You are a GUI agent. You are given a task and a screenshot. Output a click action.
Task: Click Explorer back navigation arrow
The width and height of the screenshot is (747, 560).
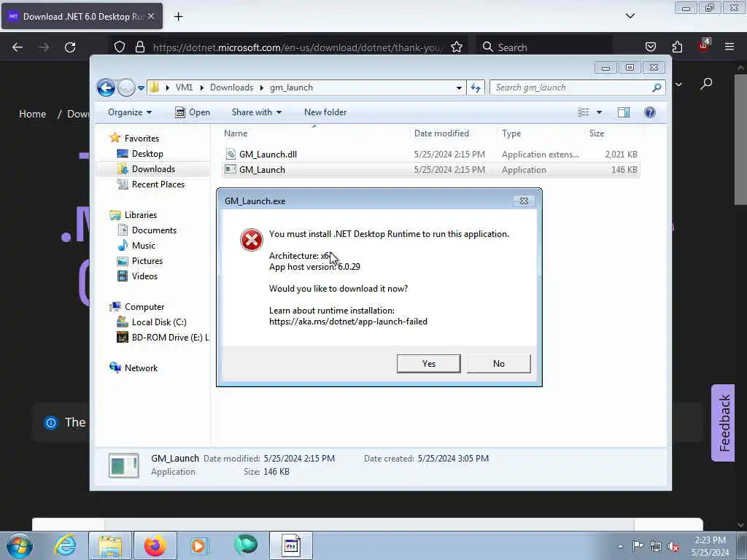click(106, 87)
